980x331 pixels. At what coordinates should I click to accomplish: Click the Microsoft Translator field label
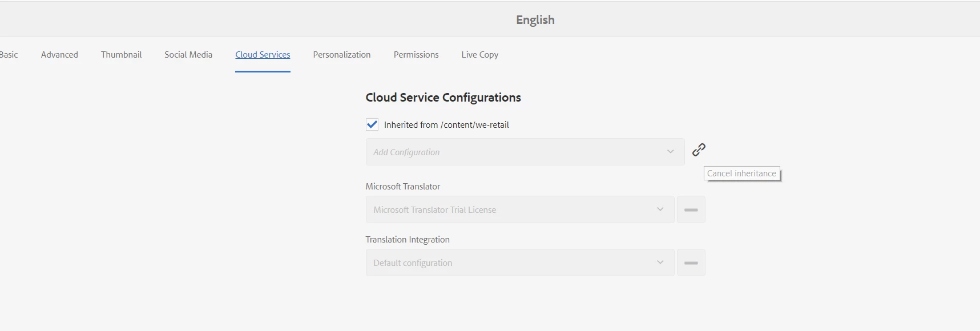403,187
